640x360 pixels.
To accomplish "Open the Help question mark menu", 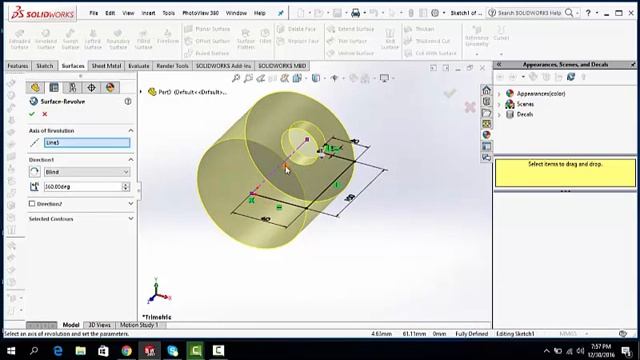I will [x=588, y=13].
